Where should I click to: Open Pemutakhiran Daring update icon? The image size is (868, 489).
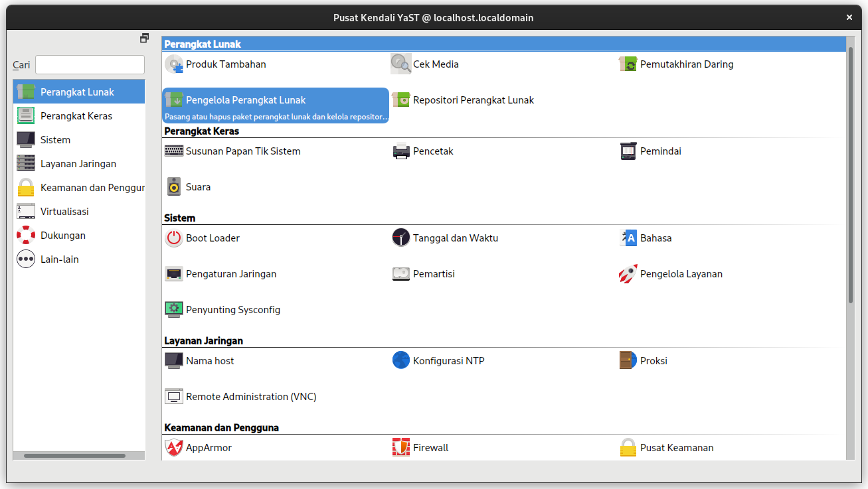pyautogui.click(x=628, y=64)
